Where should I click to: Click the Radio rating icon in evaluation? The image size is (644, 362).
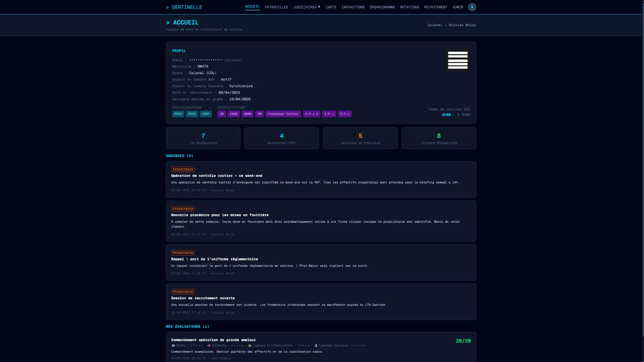coord(173,346)
